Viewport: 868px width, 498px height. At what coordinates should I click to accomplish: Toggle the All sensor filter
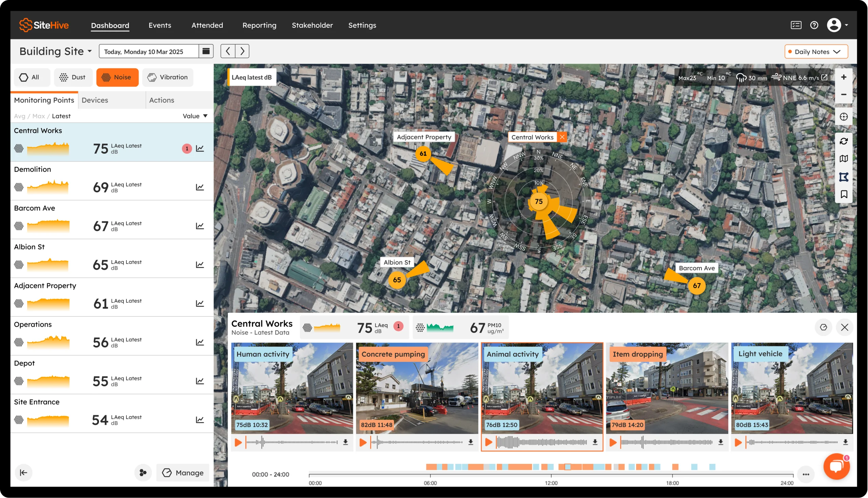click(x=32, y=77)
